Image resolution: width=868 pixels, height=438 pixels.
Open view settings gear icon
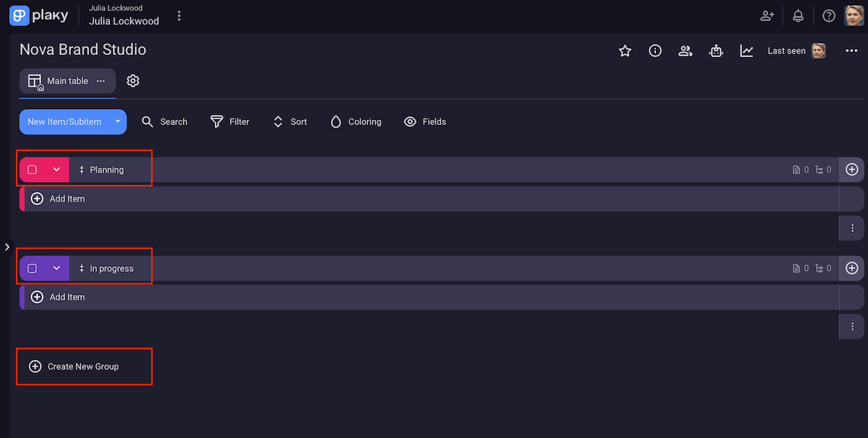132,81
